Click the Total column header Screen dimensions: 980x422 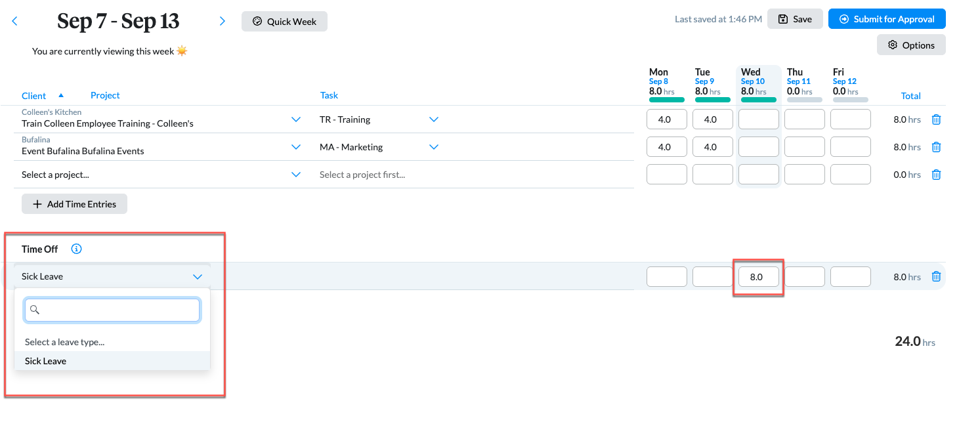[910, 96]
